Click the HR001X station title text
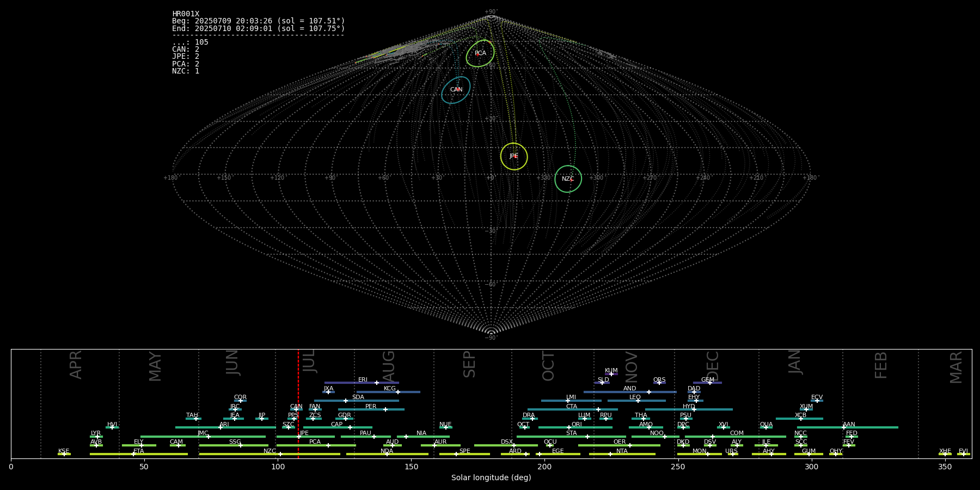This screenshot has width=980, height=490. (x=186, y=14)
